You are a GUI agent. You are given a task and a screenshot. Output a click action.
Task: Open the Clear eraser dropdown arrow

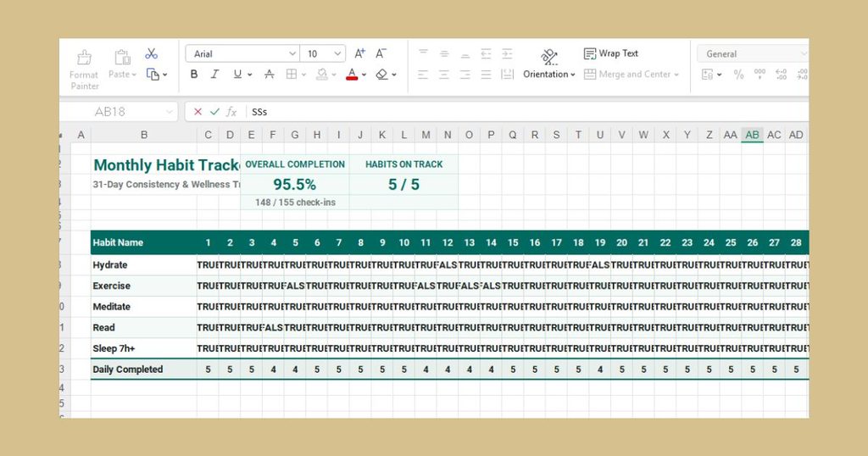393,75
